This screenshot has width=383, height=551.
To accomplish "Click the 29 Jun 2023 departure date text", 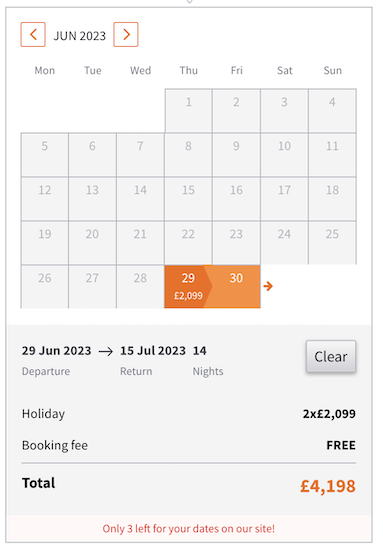I will 56,351.
